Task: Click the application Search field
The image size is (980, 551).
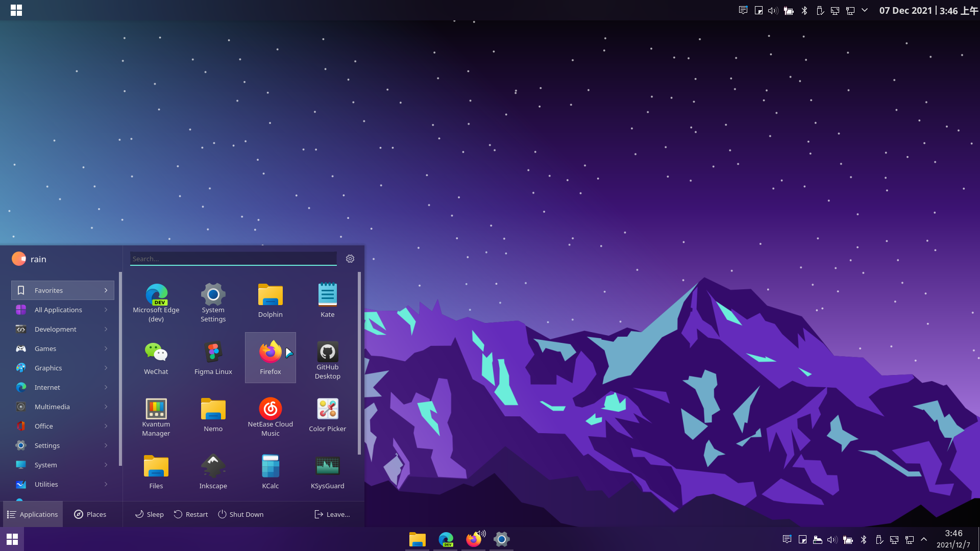Action: click(x=233, y=259)
